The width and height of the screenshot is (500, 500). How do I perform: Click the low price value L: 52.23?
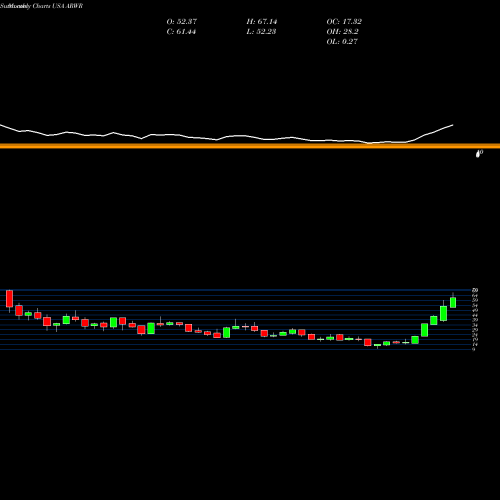[261, 32]
